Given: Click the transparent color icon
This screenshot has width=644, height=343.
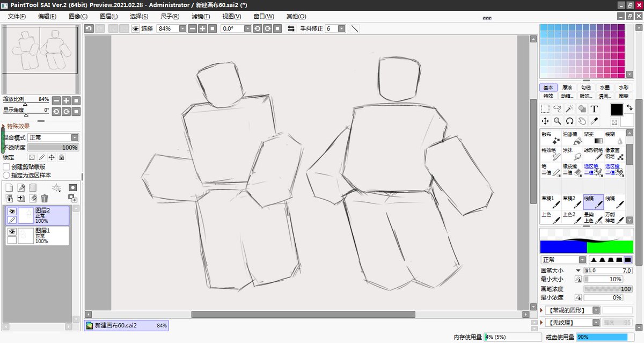Looking at the screenshot, I should [x=614, y=122].
